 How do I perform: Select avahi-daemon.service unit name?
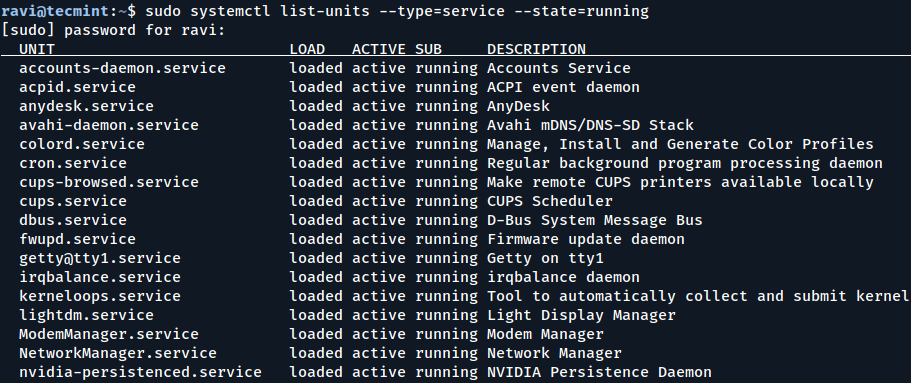click(x=109, y=125)
